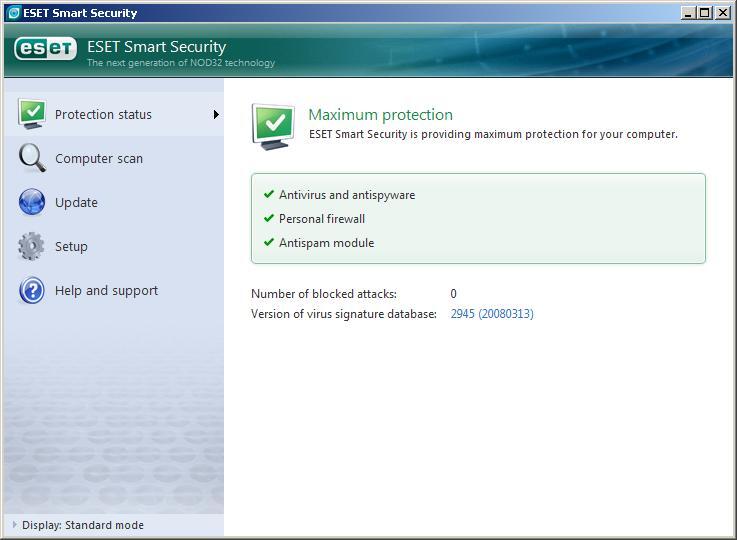Click the Protection status monitor icon in sidebar

32,114
